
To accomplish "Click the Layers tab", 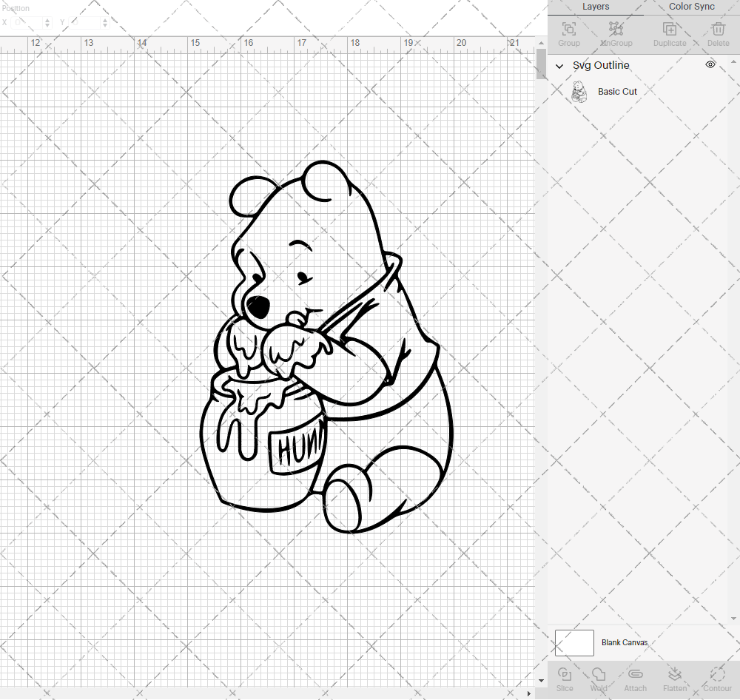I will click(596, 7).
